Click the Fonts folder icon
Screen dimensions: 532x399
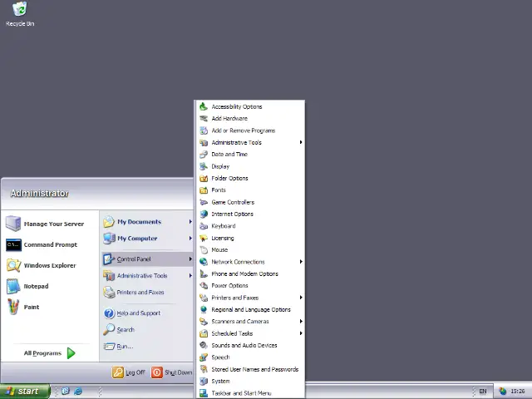tap(204, 190)
